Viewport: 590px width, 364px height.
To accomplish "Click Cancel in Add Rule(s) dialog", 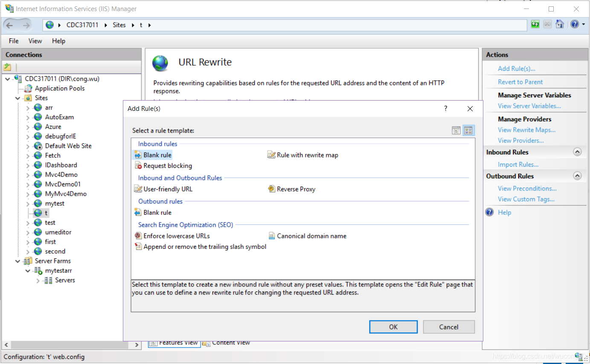I will click(449, 327).
